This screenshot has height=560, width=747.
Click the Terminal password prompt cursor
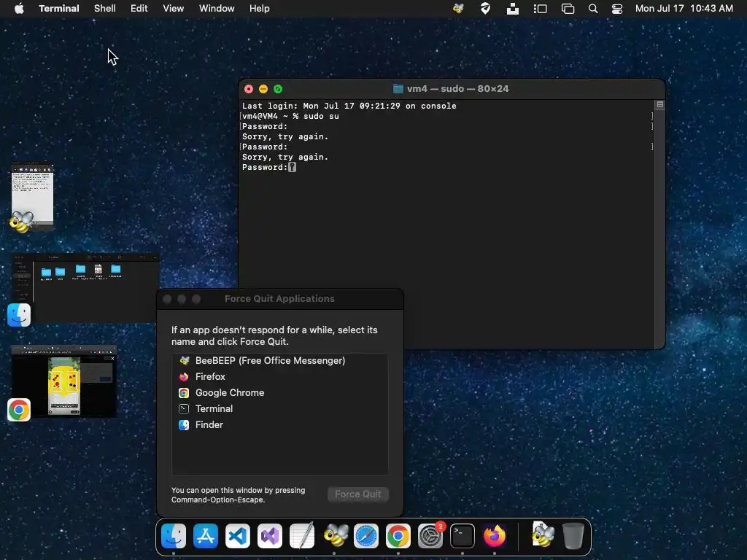pyautogui.click(x=292, y=167)
